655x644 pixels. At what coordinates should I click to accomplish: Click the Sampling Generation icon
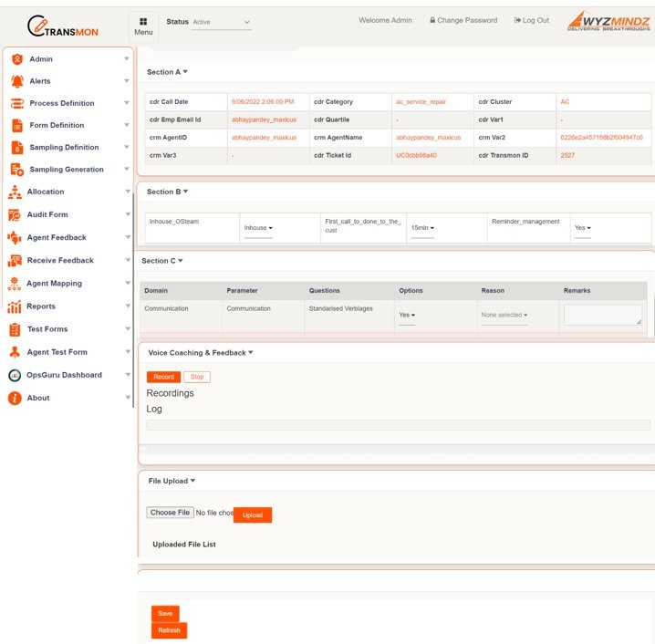(17, 170)
